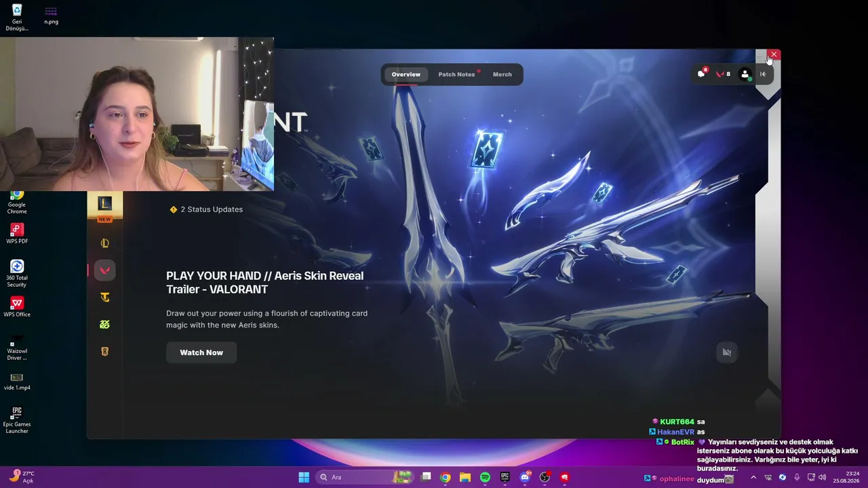Open the 2 Status Updates notice

pos(206,209)
